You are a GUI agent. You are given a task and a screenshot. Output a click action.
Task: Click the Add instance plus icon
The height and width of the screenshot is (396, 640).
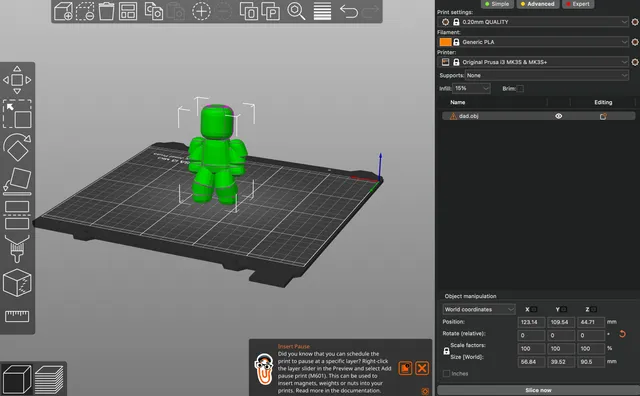click(201, 11)
